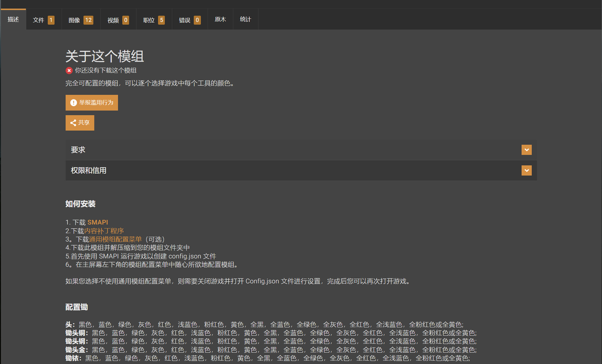Click the 文件 count badge 1
This screenshot has width=602, height=364.
tap(51, 20)
